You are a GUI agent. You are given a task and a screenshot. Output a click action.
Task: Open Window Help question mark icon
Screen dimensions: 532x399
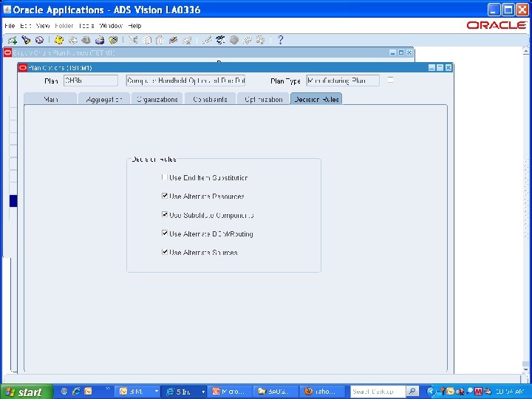point(280,40)
